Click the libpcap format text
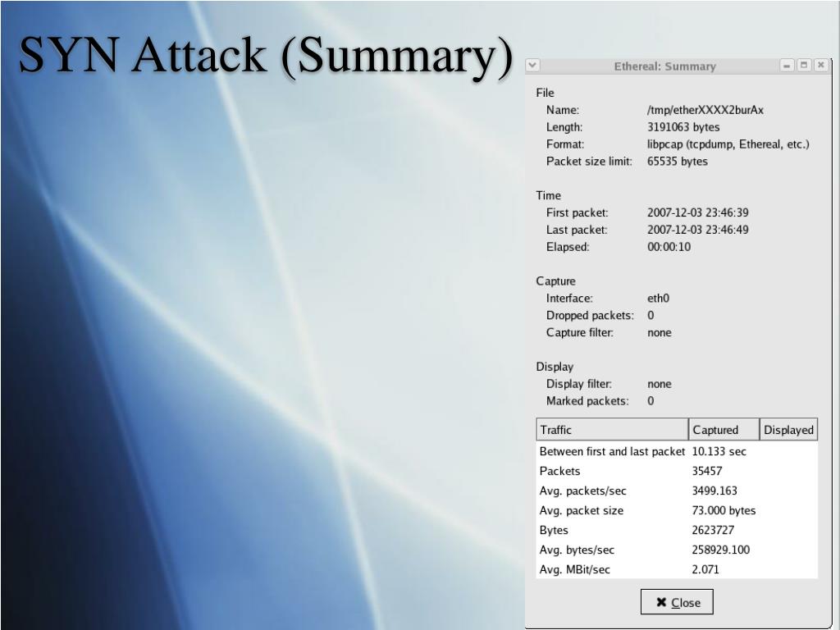The width and height of the screenshot is (840, 630). tap(728, 144)
